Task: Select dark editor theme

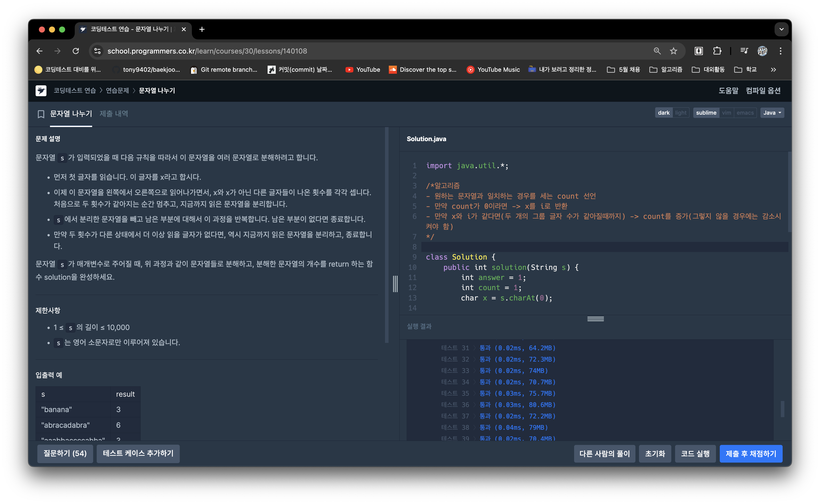Action: pos(663,113)
